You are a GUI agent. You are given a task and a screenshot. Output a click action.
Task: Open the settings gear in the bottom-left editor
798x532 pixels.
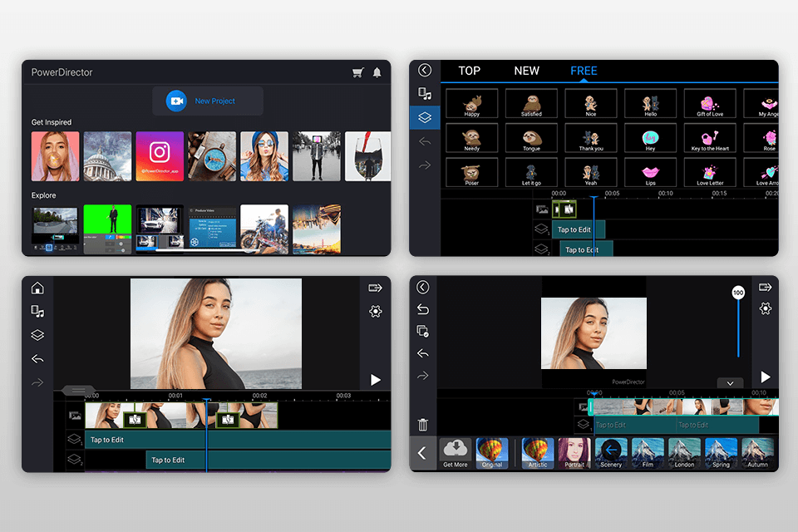click(x=375, y=311)
